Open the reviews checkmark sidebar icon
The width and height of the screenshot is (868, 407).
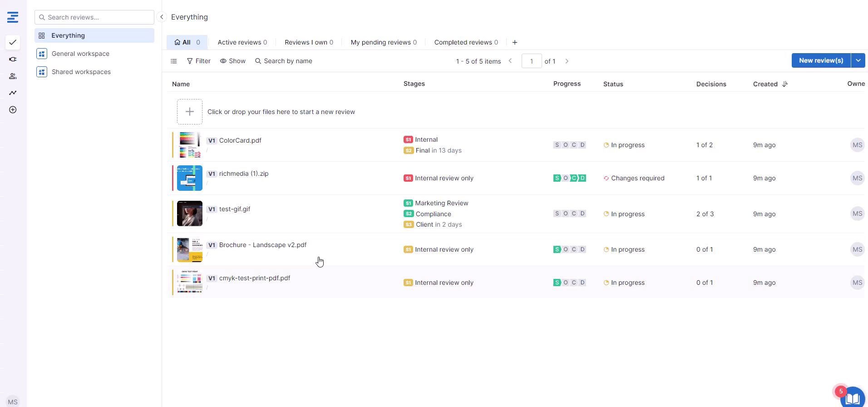pyautogui.click(x=13, y=42)
